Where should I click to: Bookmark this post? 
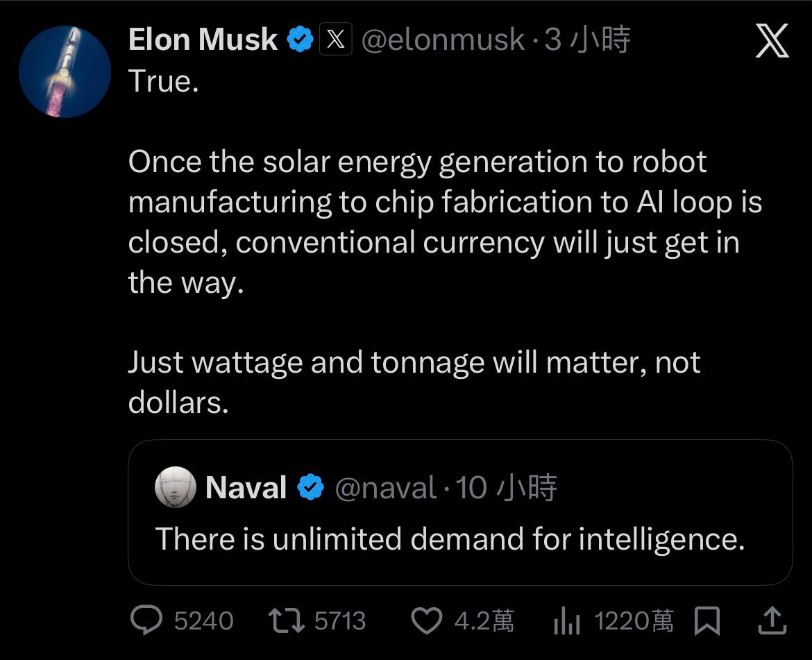707,620
